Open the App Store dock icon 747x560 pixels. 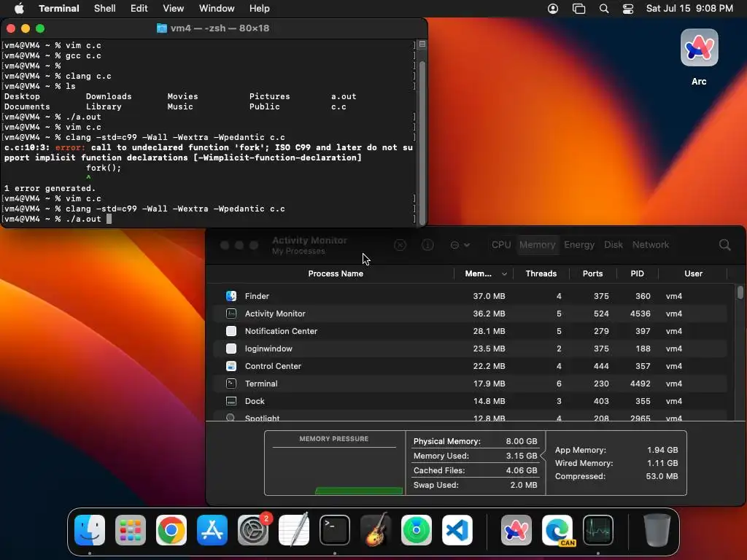click(212, 530)
